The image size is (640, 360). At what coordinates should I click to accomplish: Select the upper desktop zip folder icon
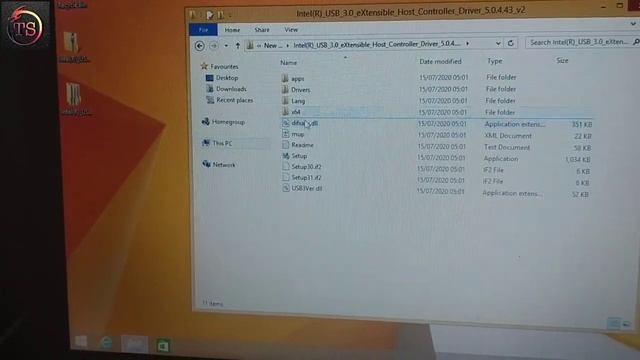(71, 42)
